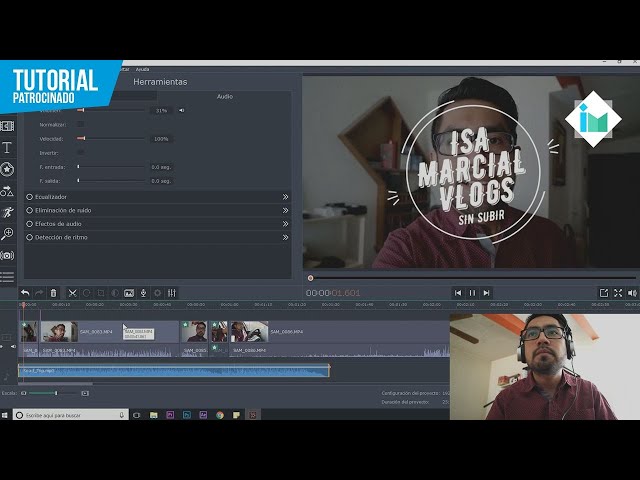Rotate the clip using toolbar icon
Viewport: 640px width, 480px height.
point(87,293)
